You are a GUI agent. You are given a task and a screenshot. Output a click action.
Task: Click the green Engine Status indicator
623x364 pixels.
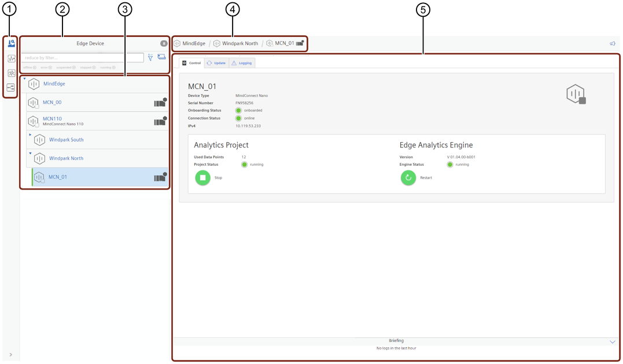point(450,164)
